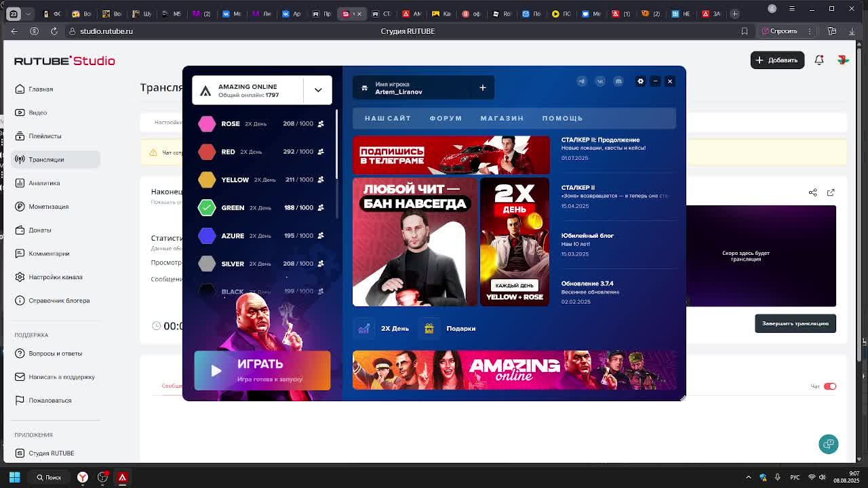Open the Amazing Online bottom banner
Image resolution: width=868 pixels, height=488 pixels.
coord(515,370)
